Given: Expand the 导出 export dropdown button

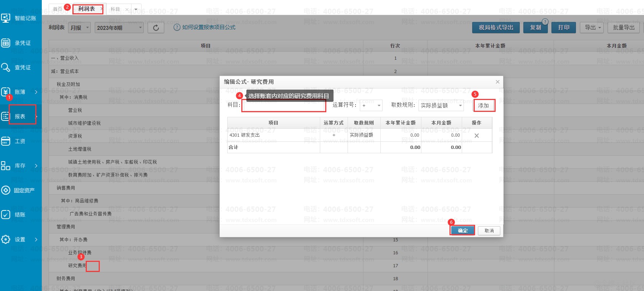Looking at the screenshot, I should (x=591, y=27).
